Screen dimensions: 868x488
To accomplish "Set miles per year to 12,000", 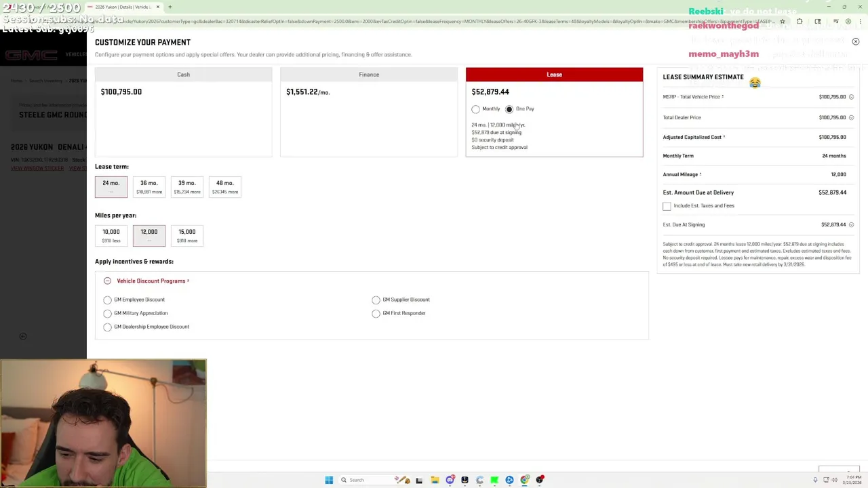I will point(149,236).
